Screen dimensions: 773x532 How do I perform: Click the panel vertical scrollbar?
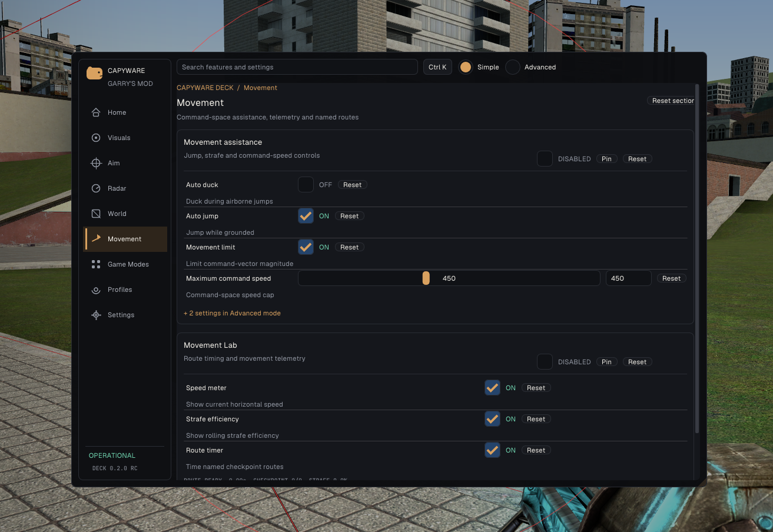click(697, 259)
